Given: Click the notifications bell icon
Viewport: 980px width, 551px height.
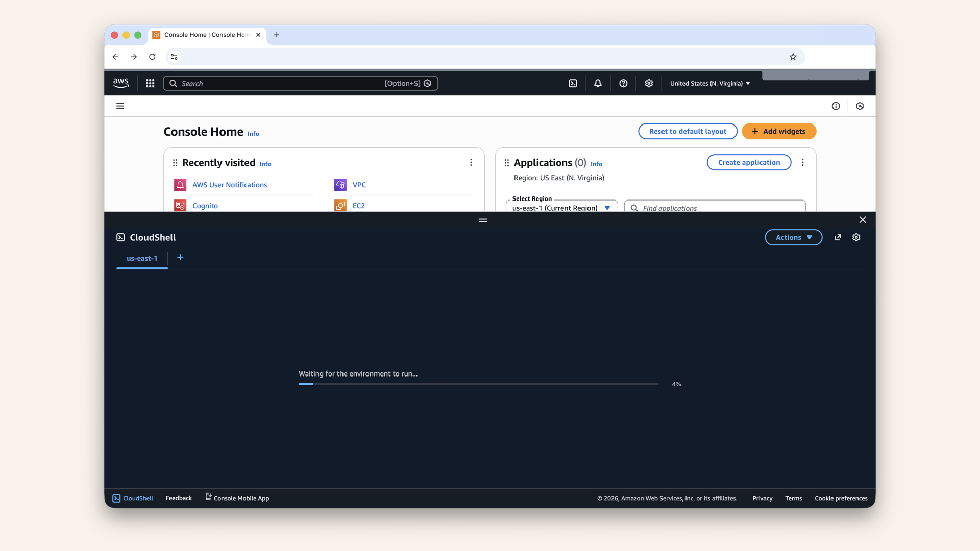Looking at the screenshot, I should [x=598, y=83].
